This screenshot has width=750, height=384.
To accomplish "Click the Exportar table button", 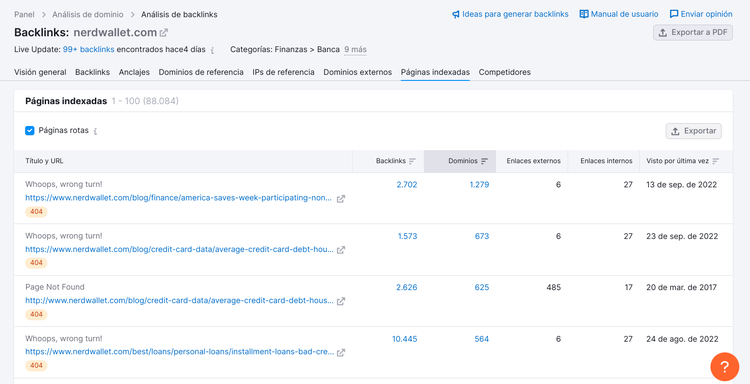I will [694, 131].
